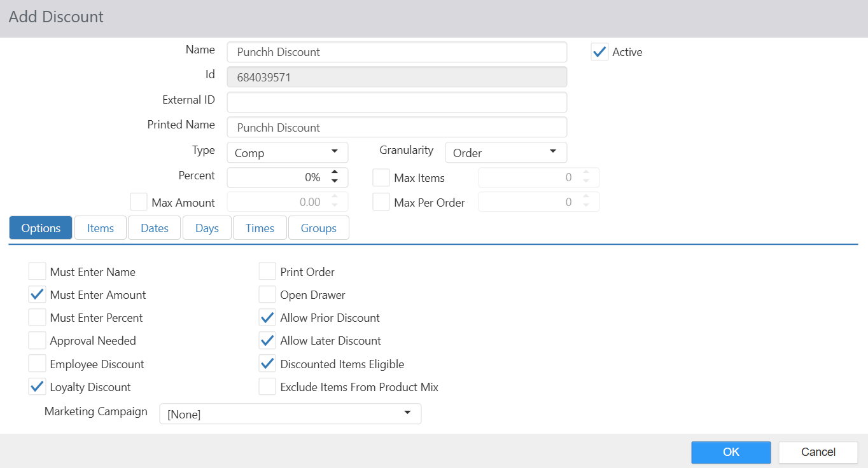Open the Items tab
868x468 pixels.
point(101,228)
